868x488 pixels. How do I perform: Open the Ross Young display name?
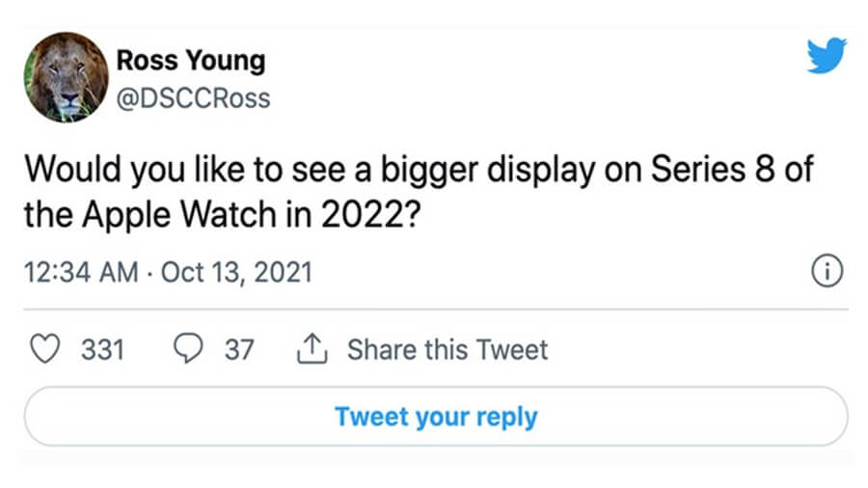click(x=190, y=60)
